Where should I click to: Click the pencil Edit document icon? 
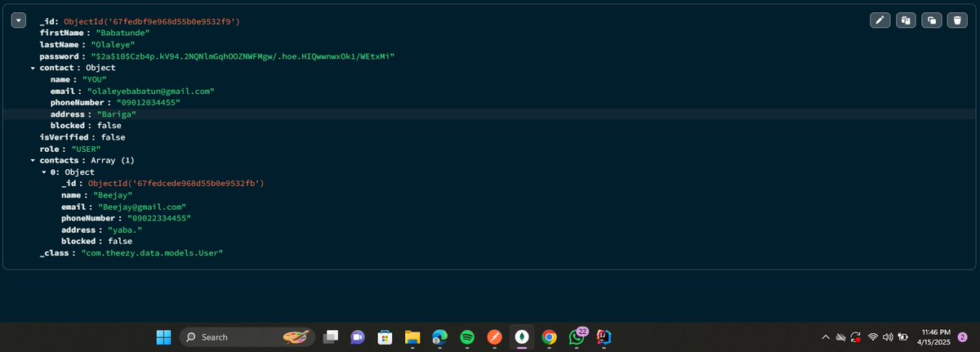point(880,20)
